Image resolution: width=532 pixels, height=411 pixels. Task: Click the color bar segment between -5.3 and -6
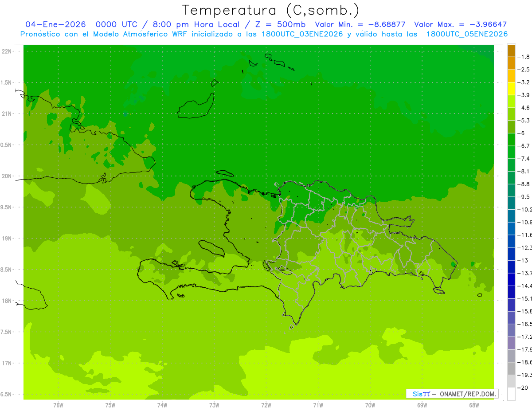click(x=511, y=127)
